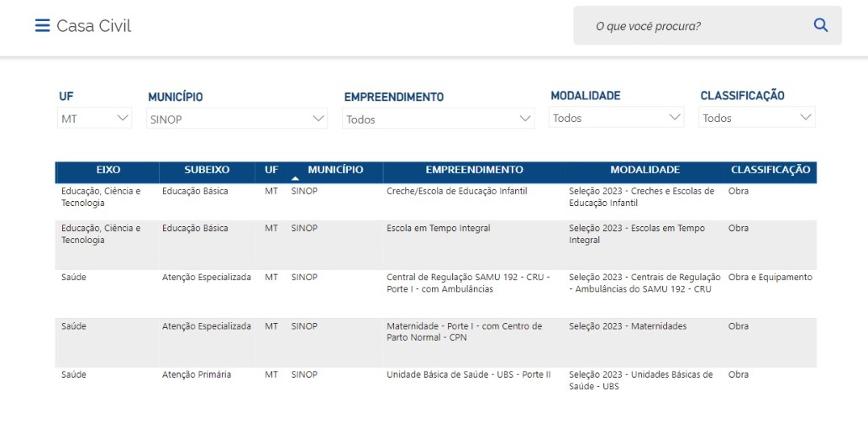Focus the 'O que você procura?' search field

[697, 26]
